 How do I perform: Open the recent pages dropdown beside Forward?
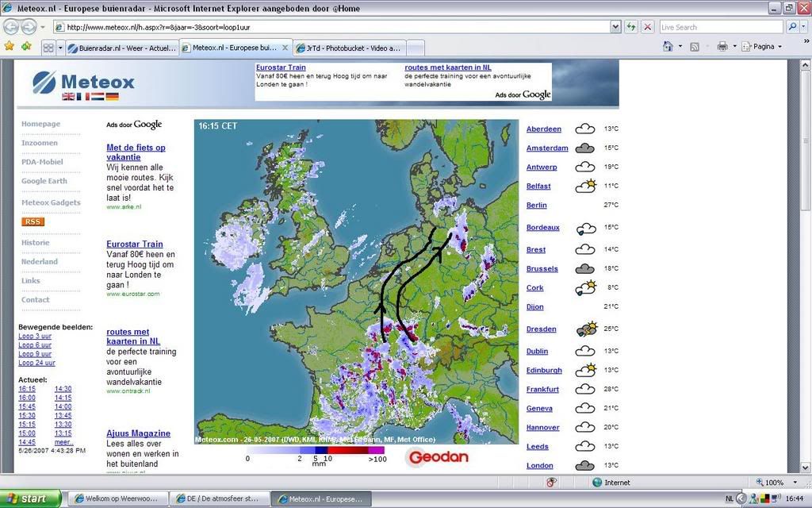click(43, 27)
